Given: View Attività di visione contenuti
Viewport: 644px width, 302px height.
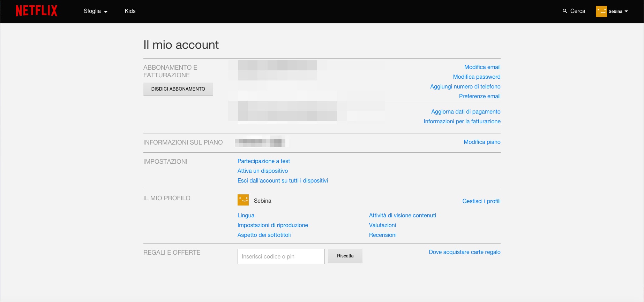Looking at the screenshot, I should click(x=402, y=216).
